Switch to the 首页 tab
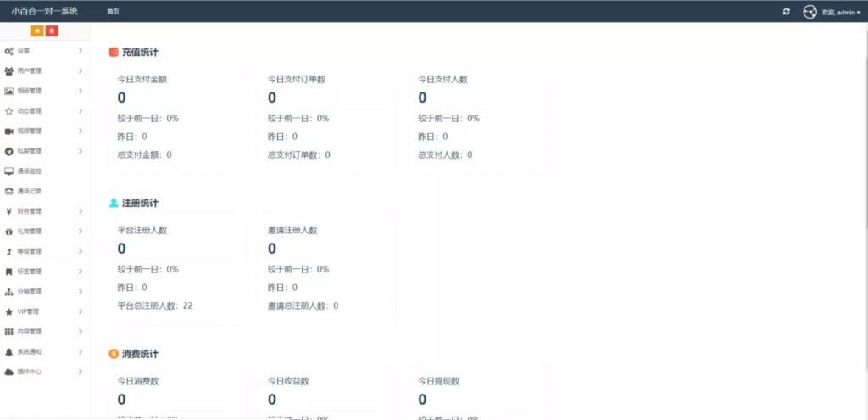The image size is (868, 420). (x=113, y=12)
